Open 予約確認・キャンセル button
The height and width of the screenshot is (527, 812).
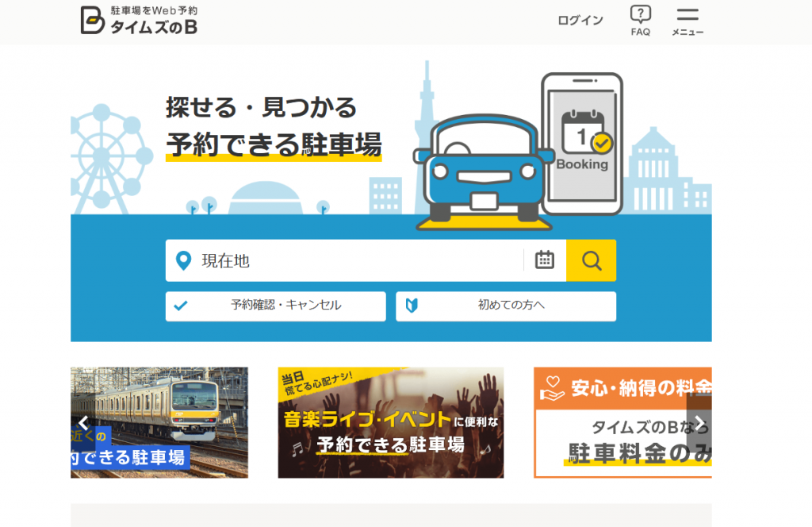point(275,306)
